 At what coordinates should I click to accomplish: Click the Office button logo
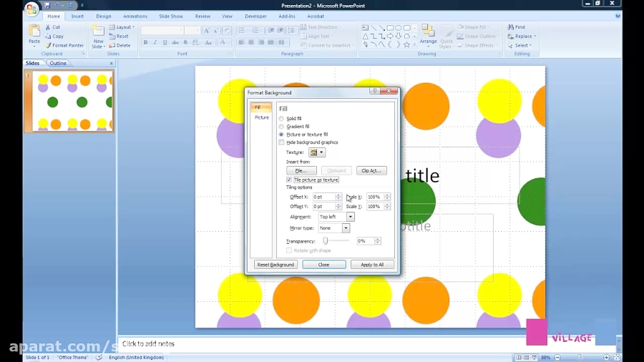pos(32,9)
